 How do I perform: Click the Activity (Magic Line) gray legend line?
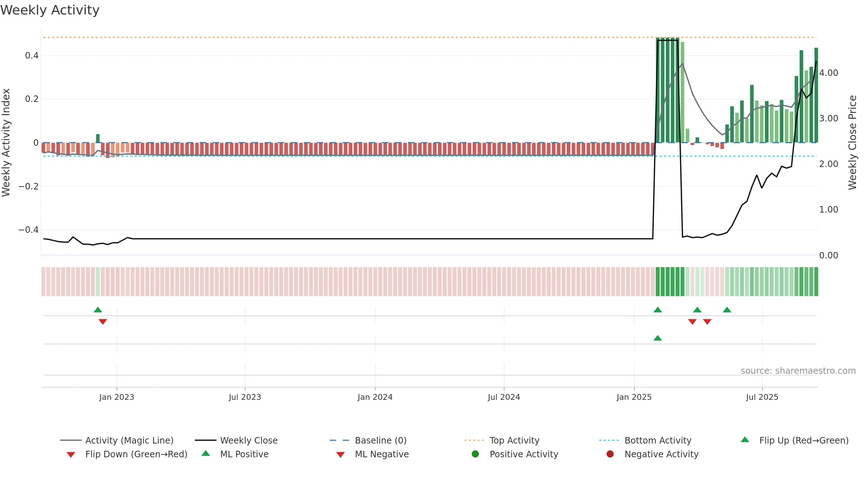71,440
